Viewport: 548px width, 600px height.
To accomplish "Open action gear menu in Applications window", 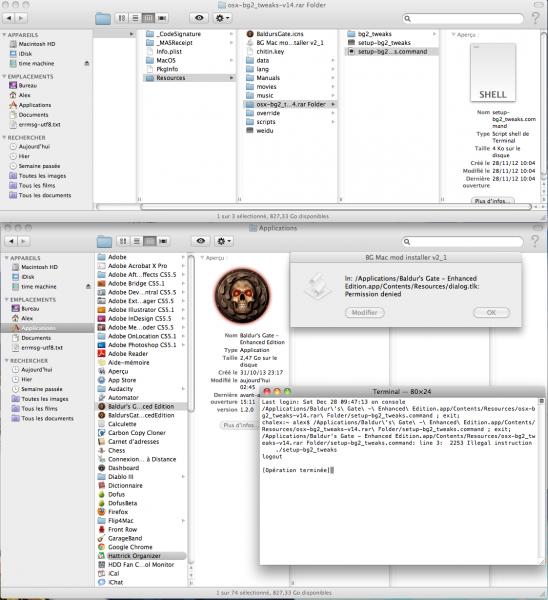I will pos(223,241).
